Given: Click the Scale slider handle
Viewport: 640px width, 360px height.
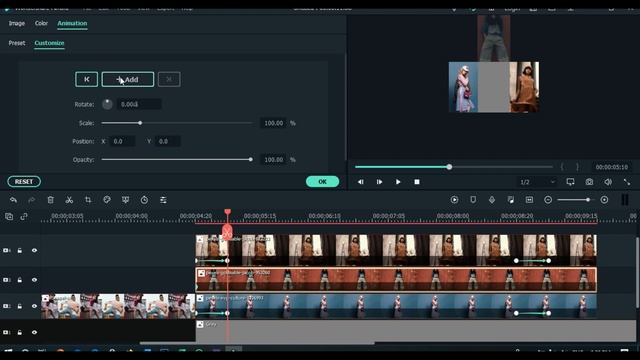Looking at the screenshot, I should pos(140,123).
